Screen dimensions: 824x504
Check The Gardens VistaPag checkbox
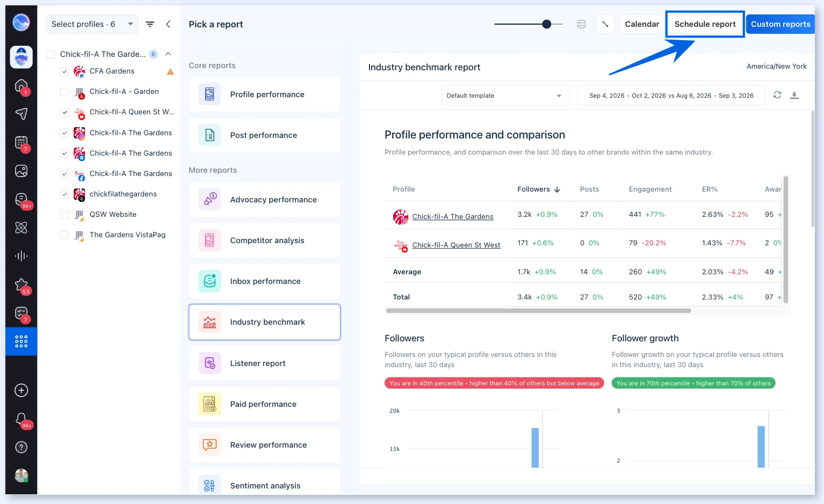click(x=64, y=235)
